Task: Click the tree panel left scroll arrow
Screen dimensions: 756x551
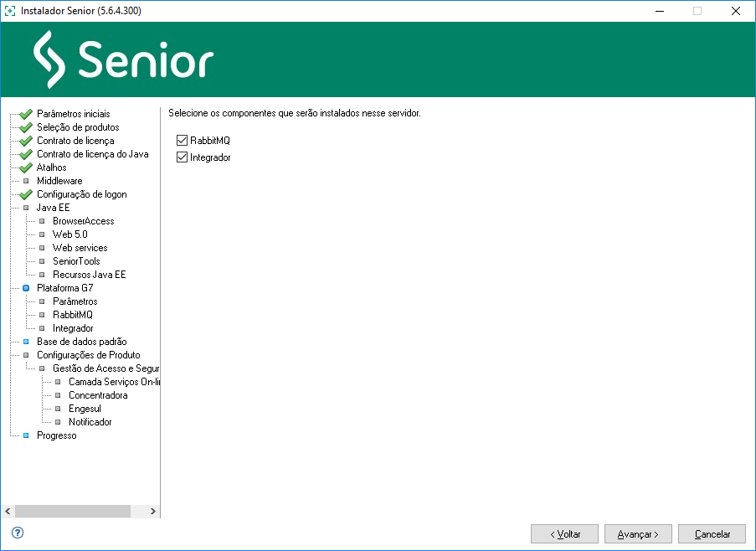Action: point(8,511)
